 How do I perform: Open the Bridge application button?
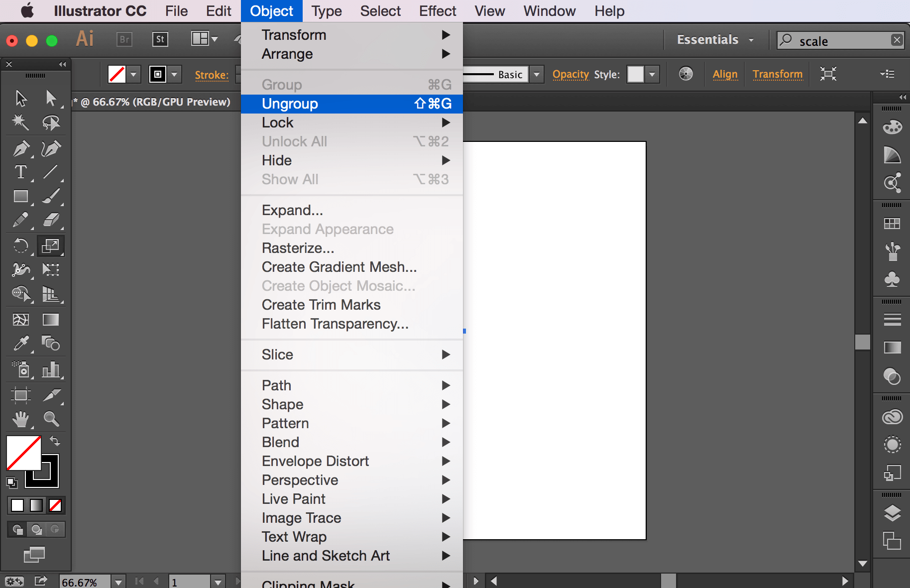[124, 39]
